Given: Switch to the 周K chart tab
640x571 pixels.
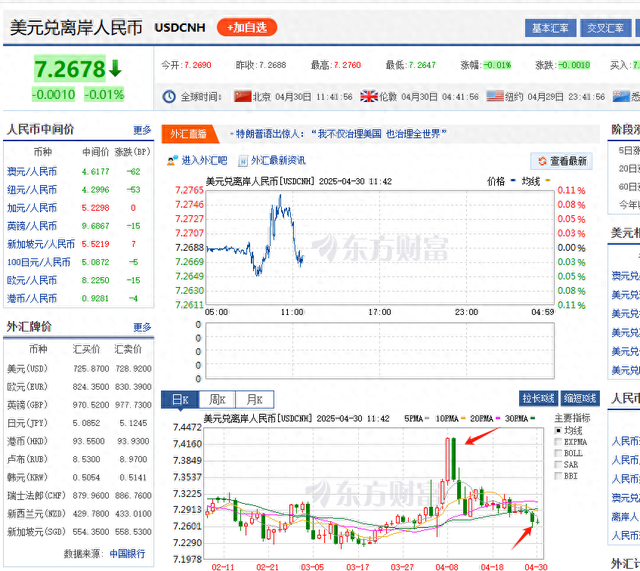Looking at the screenshot, I should [217, 399].
